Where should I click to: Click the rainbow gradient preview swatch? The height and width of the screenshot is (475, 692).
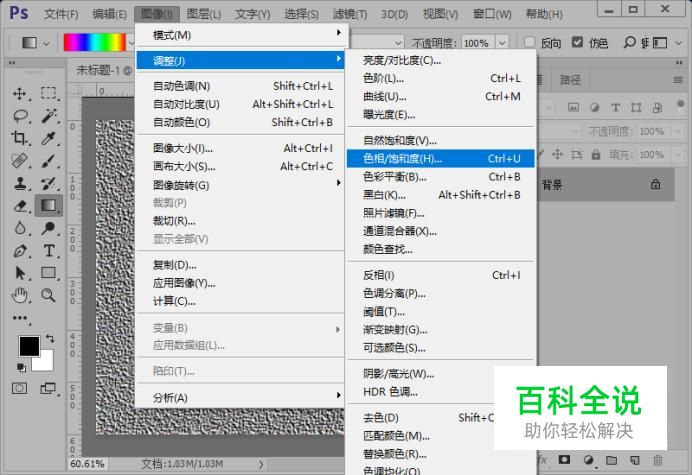pos(95,43)
